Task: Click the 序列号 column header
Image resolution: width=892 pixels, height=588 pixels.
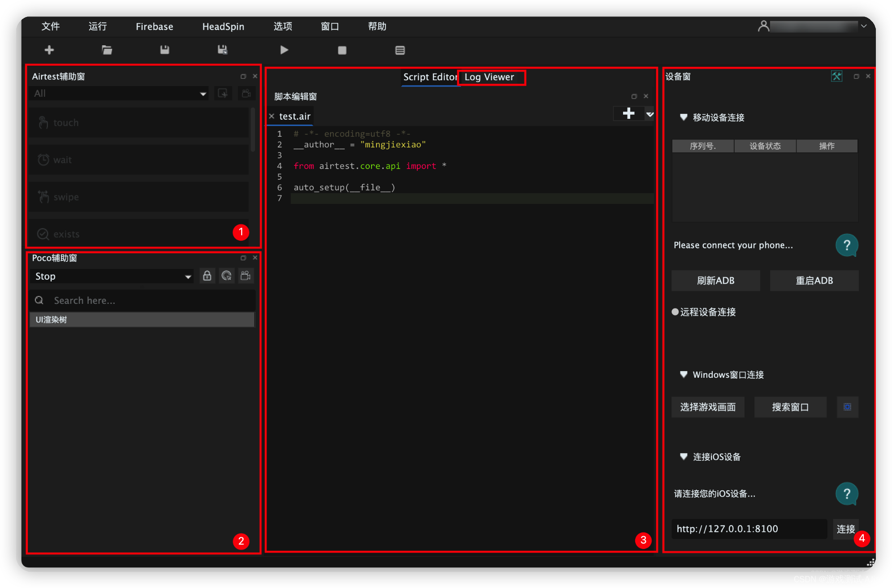Action: click(x=703, y=146)
